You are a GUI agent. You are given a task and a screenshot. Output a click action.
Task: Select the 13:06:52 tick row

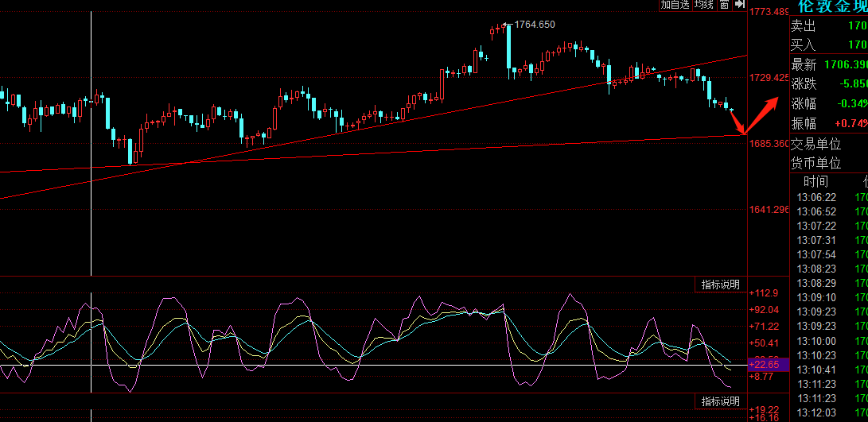coord(829,212)
